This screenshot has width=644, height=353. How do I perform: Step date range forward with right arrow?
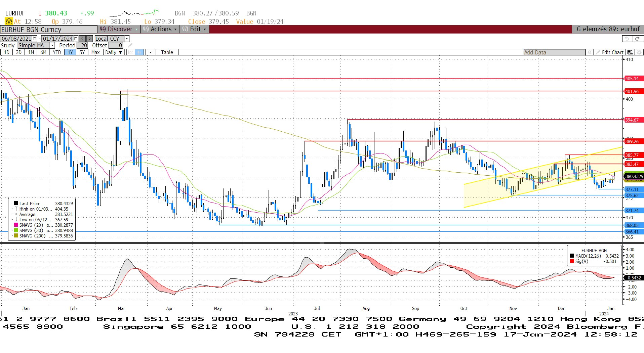(x=89, y=39)
